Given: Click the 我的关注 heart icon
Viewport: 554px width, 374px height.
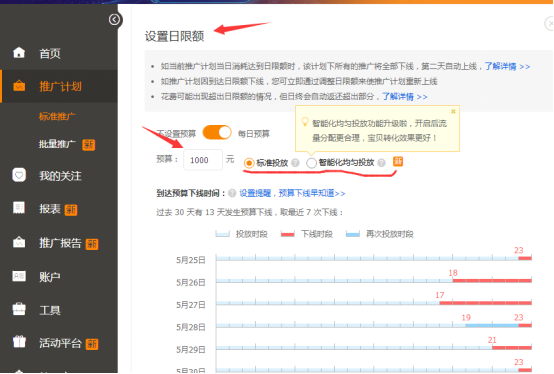Looking at the screenshot, I should pos(19,175).
